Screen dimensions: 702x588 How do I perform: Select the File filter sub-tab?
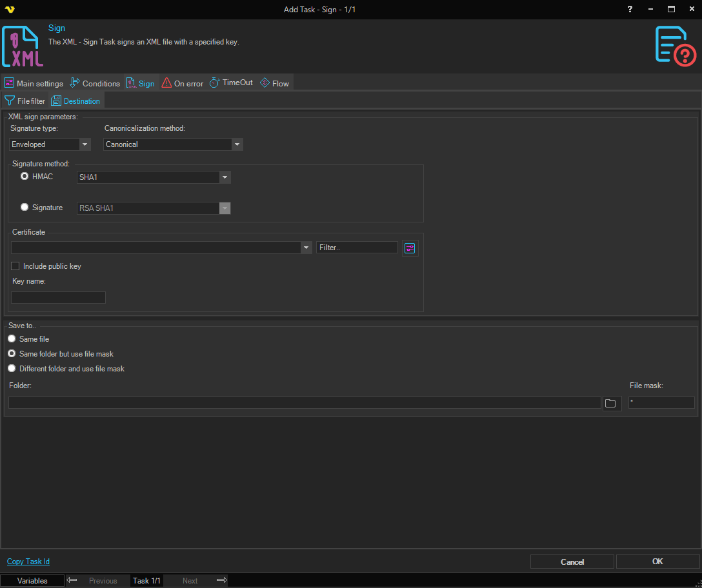point(25,101)
